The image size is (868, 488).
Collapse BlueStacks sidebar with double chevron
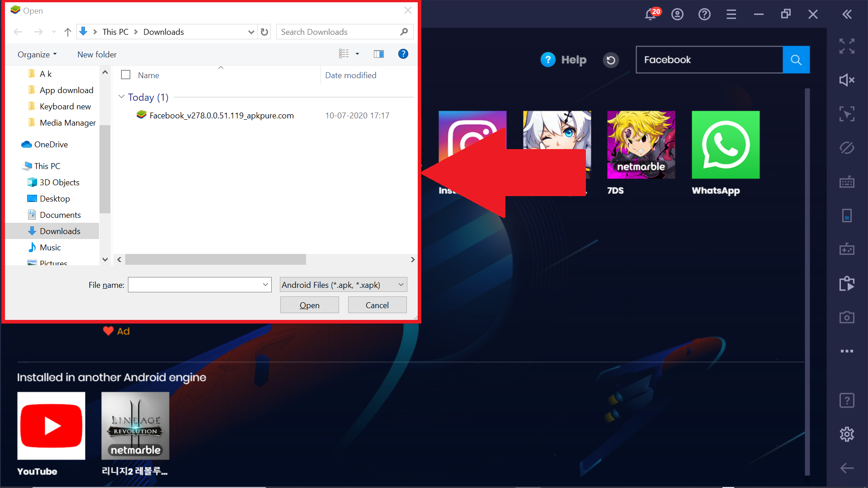[x=847, y=14]
